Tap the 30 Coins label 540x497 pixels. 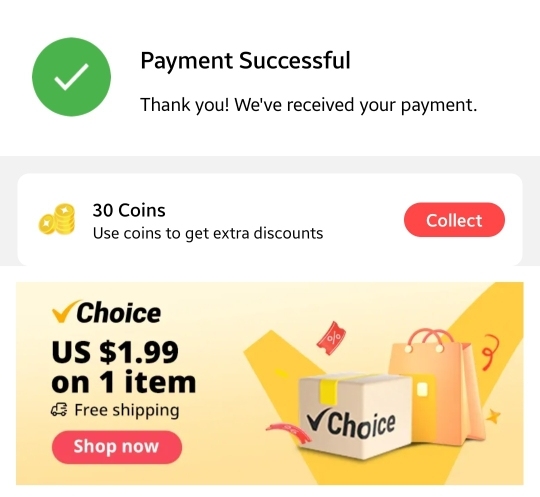pos(129,210)
